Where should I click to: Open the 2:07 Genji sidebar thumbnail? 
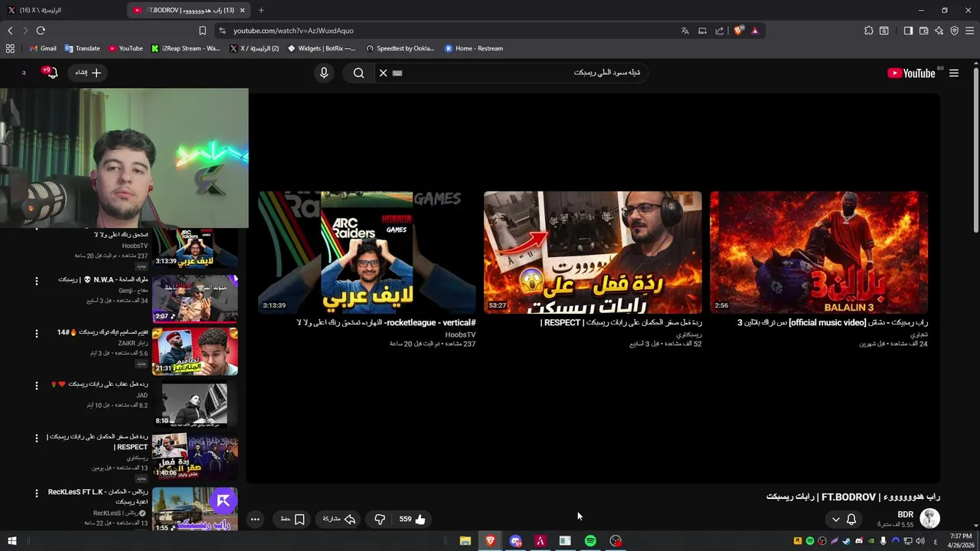pos(194,299)
